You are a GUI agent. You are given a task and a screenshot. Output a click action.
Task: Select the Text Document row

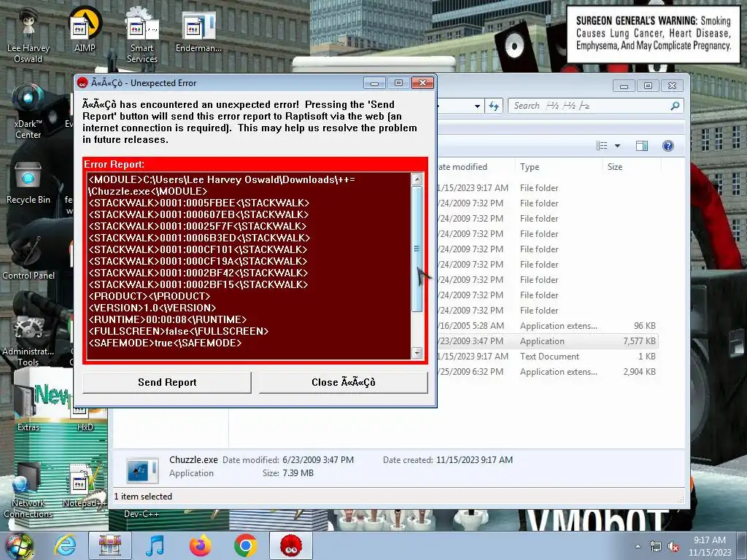coord(548,356)
